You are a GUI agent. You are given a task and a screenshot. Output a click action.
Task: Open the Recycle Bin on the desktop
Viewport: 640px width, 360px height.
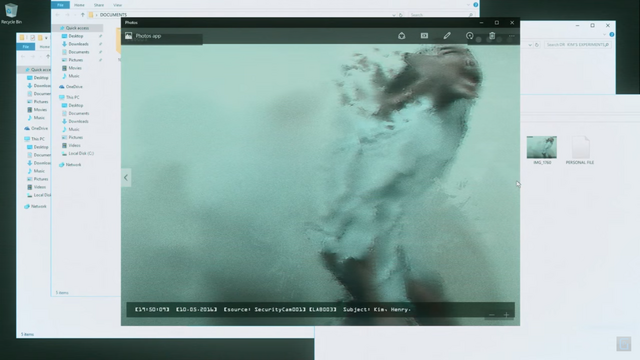[x=11, y=13]
